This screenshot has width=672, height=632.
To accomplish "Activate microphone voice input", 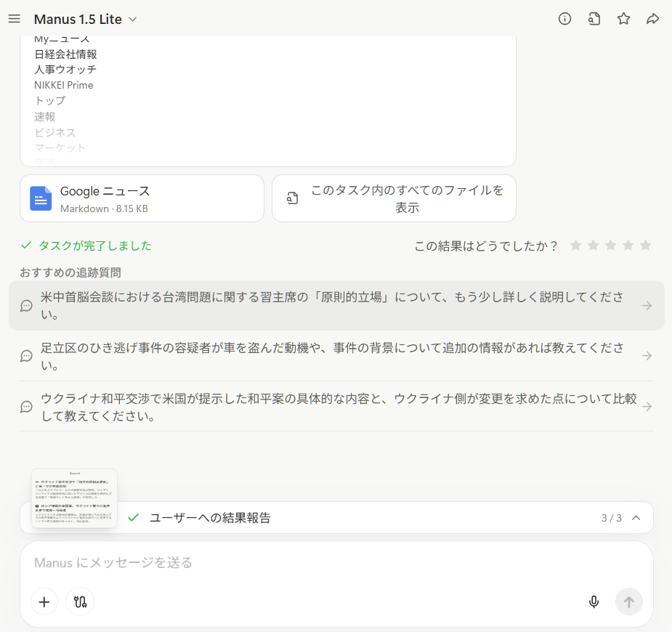I will 594,601.
